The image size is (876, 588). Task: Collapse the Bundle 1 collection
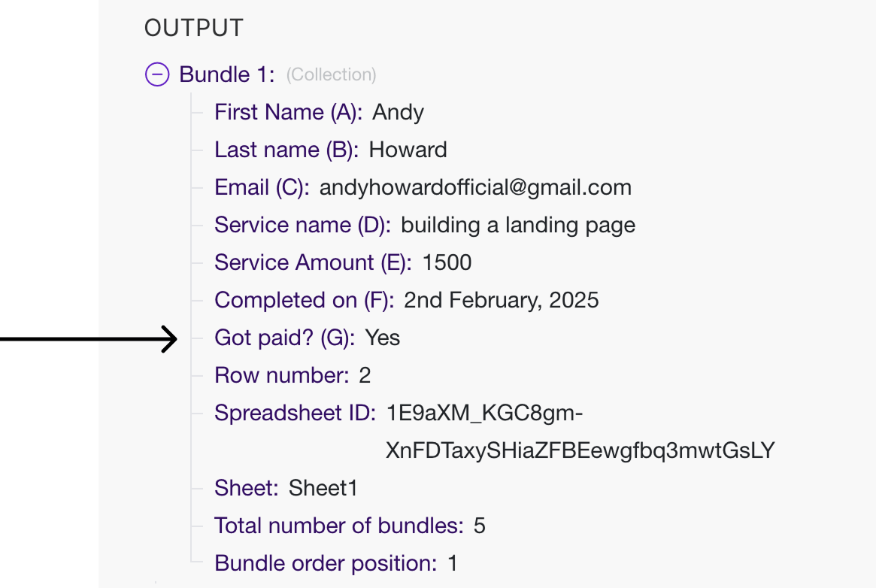tap(157, 74)
